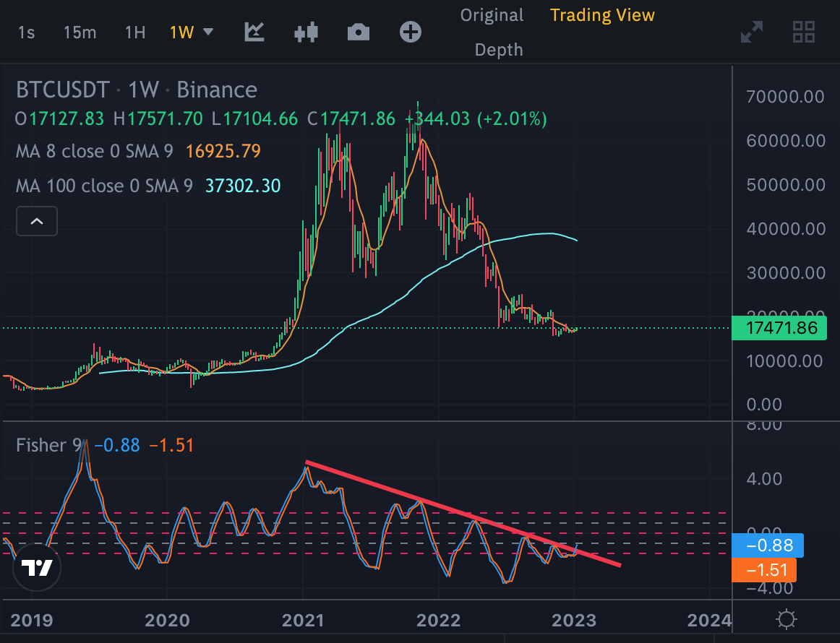Take a chart snapshot with the camera icon
Image resolution: width=840 pixels, height=643 pixels.
point(359,32)
